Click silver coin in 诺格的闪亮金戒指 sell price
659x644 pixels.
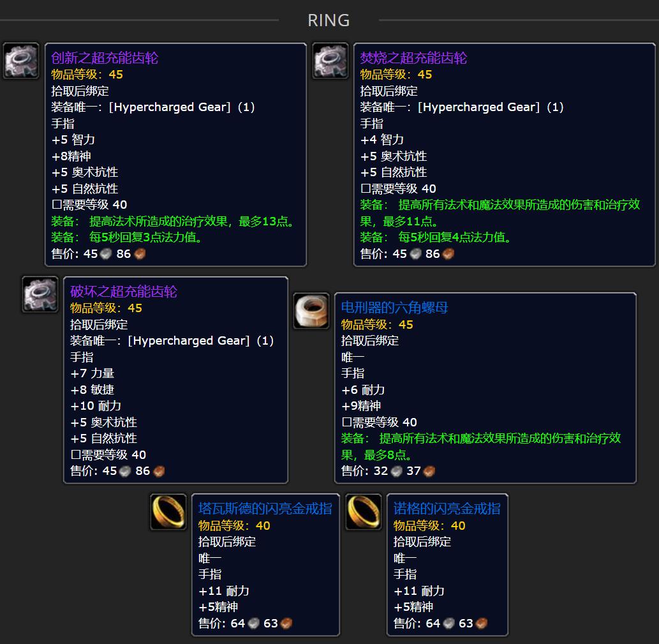point(449,624)
